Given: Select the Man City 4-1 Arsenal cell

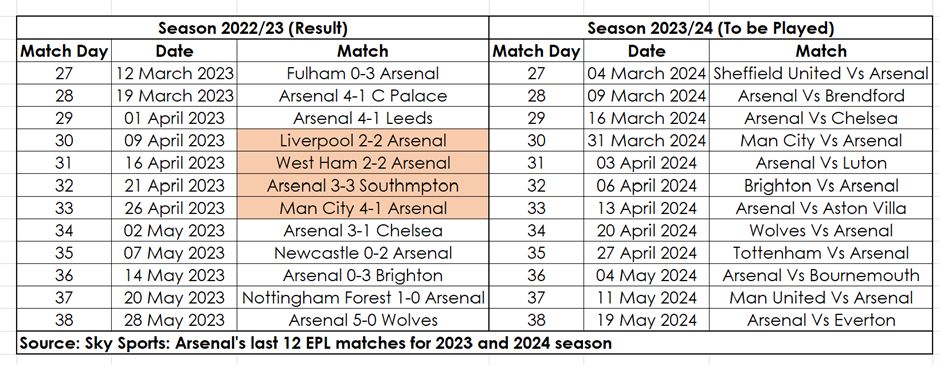Looking at the screenshot, I should pyautogui.click(x=363, y=208).
